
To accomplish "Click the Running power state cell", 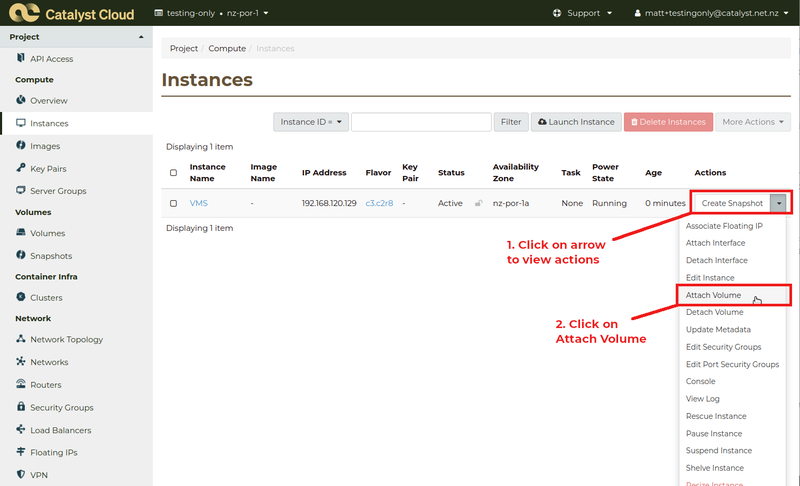I will (609, 203).
